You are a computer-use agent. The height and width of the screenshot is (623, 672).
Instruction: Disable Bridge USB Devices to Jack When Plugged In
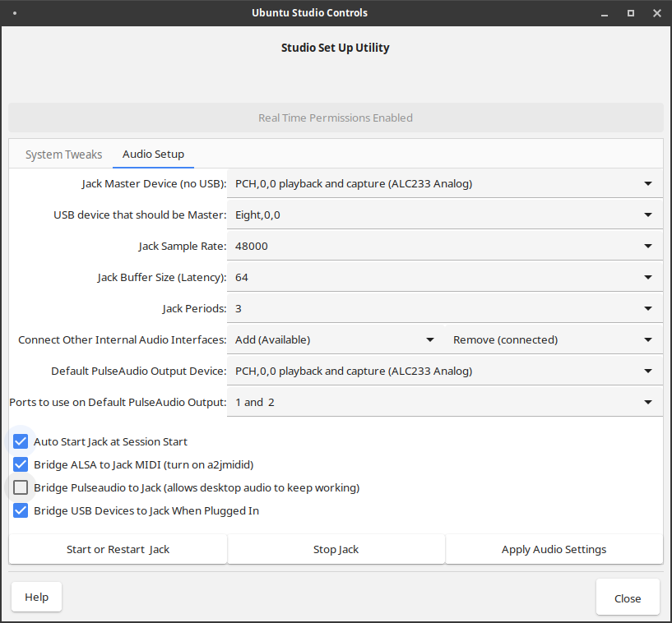tap(21, 511)
